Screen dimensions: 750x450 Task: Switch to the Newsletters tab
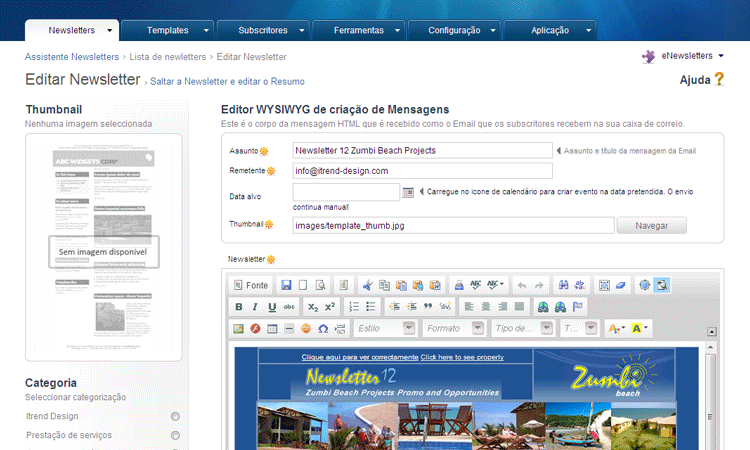pyautogui.click(x=72, y=31)
